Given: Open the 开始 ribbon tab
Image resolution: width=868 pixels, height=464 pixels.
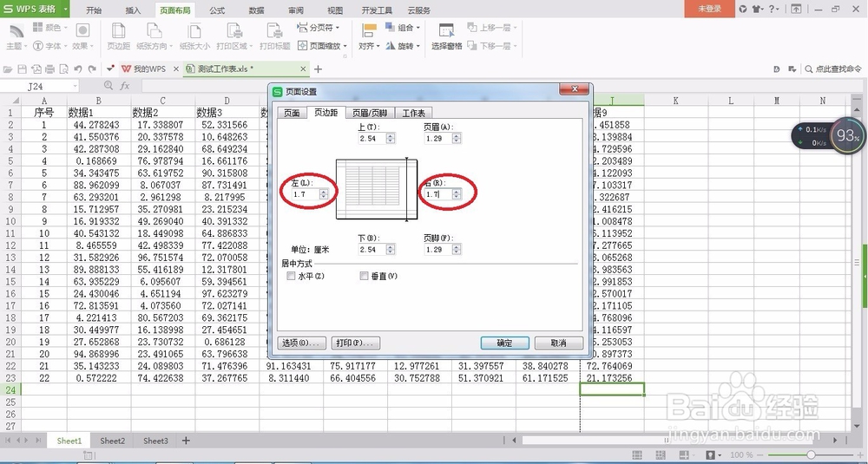Looking at the screenshot, I should click(94, 10).
